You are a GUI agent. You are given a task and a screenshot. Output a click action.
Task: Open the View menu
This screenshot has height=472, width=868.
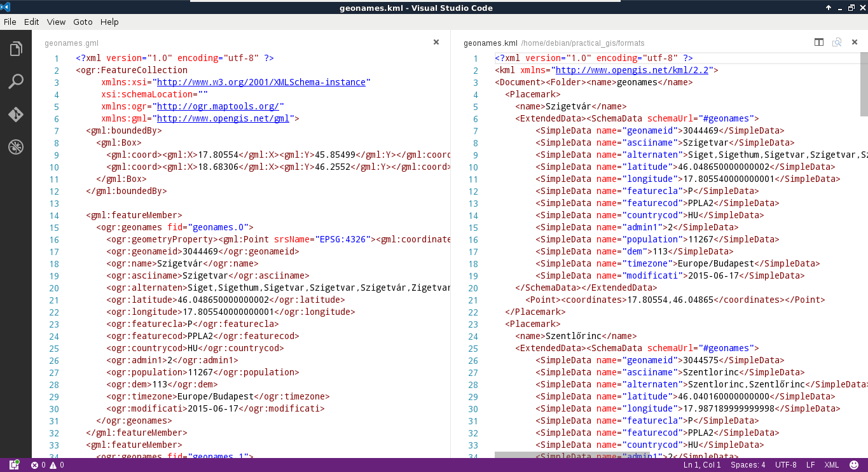point(56,22)
